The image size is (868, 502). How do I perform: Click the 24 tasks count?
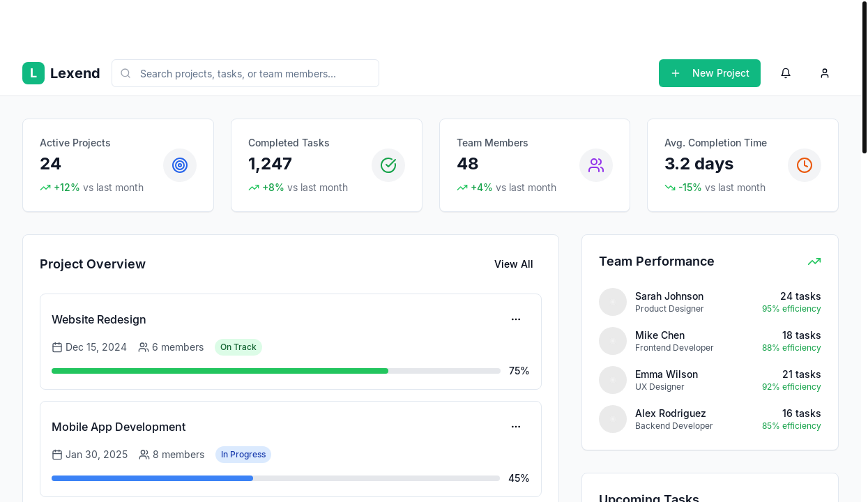pyautogui.click(x=800, y=296)
